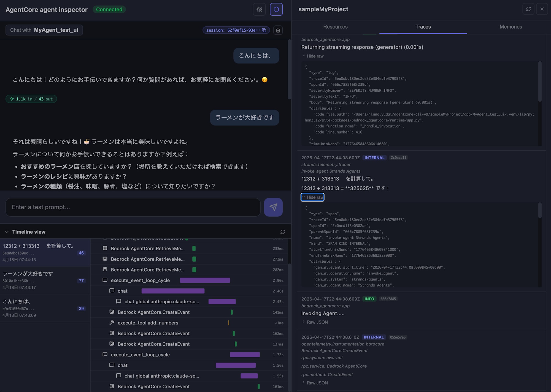Image resolution: width=551 pixels, height=392 pixels.
Task: Refresh the Timeline view
Action: pyautogui.click(x=282, y=232)
